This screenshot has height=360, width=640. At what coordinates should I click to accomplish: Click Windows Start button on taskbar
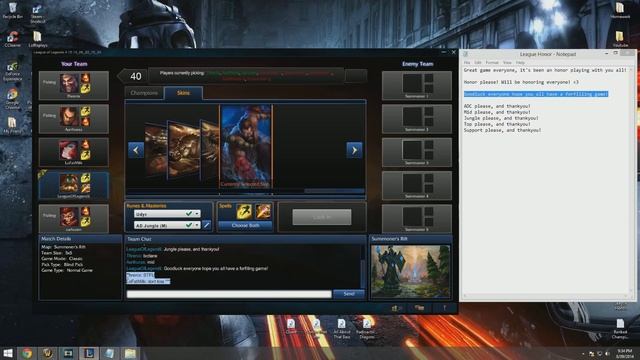pyautogui.click(x=7, y=353)
